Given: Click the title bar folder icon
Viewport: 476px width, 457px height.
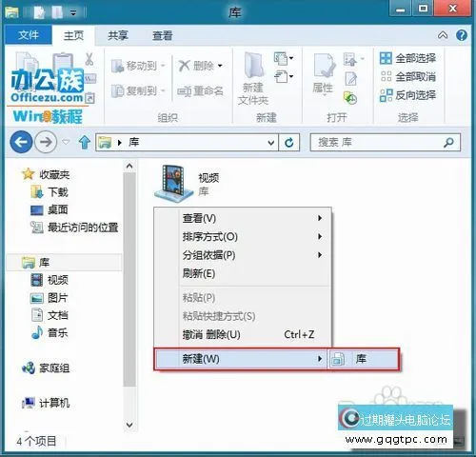Looking at the screenshot, I should coord(11,12).
